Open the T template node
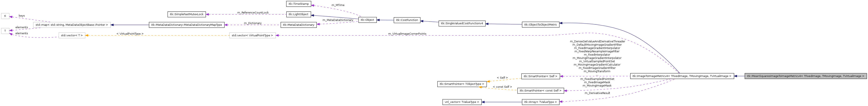The height and width of the screenshot is (106, 868). [5, 31]
